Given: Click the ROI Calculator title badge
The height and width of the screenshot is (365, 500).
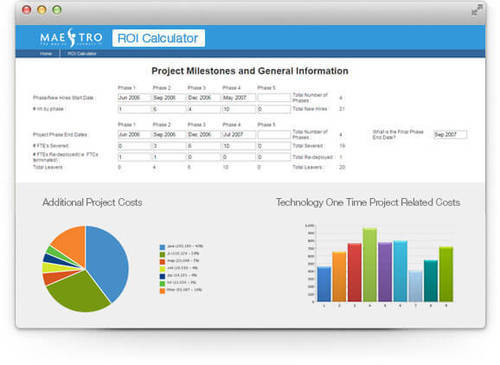Looking at the screenshot, I should tap(158, 38).
